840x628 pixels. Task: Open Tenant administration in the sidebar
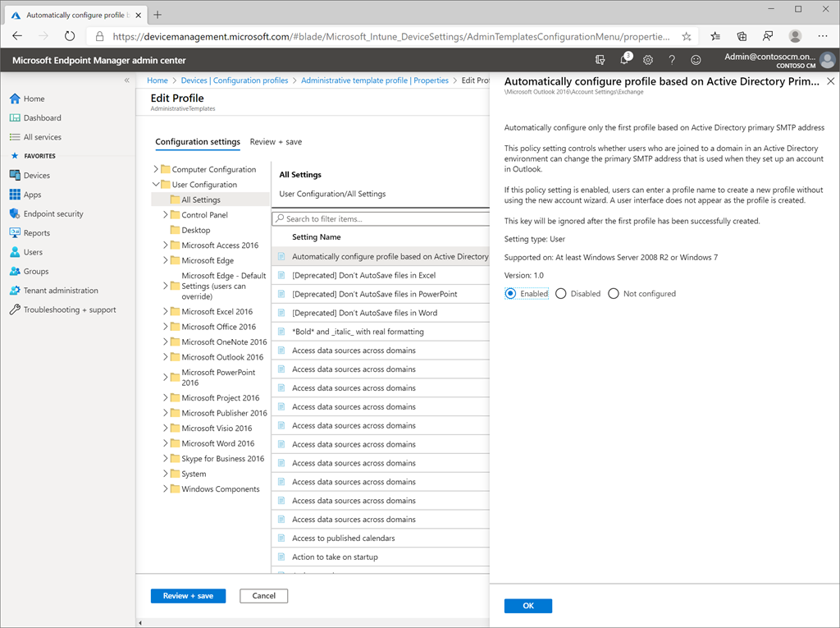pos(60,291)
